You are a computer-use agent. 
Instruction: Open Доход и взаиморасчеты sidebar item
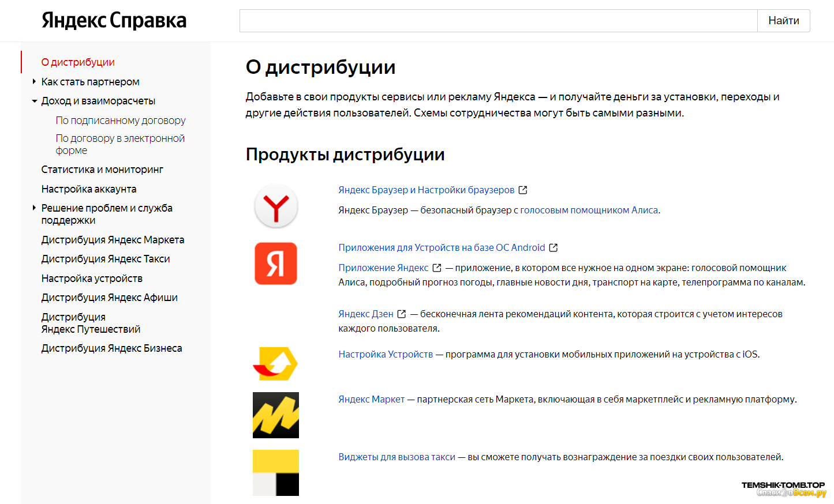point(98,101)
